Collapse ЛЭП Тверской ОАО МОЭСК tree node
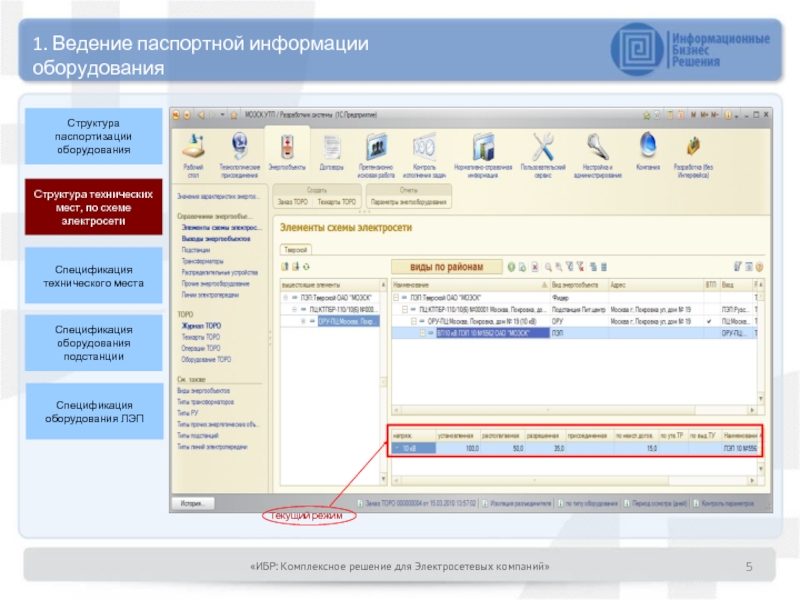Viewport: 800px width, 600px height. (397, 298)
